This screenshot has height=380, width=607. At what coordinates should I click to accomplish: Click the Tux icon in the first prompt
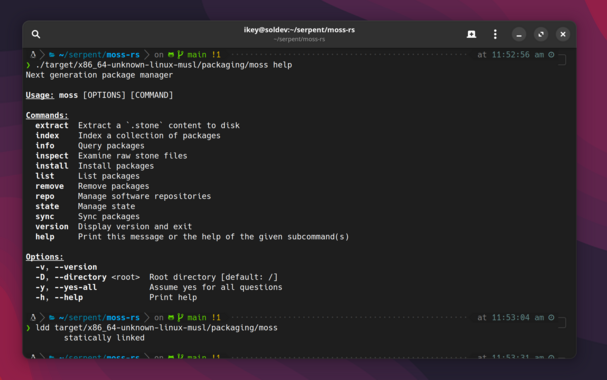coord(33,55)
